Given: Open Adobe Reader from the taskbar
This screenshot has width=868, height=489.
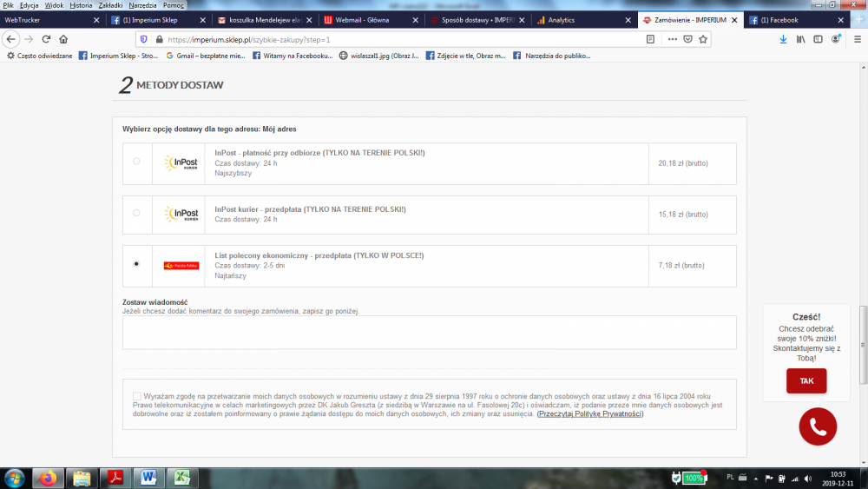Looking at the screenshot, I should click(115, 478).
